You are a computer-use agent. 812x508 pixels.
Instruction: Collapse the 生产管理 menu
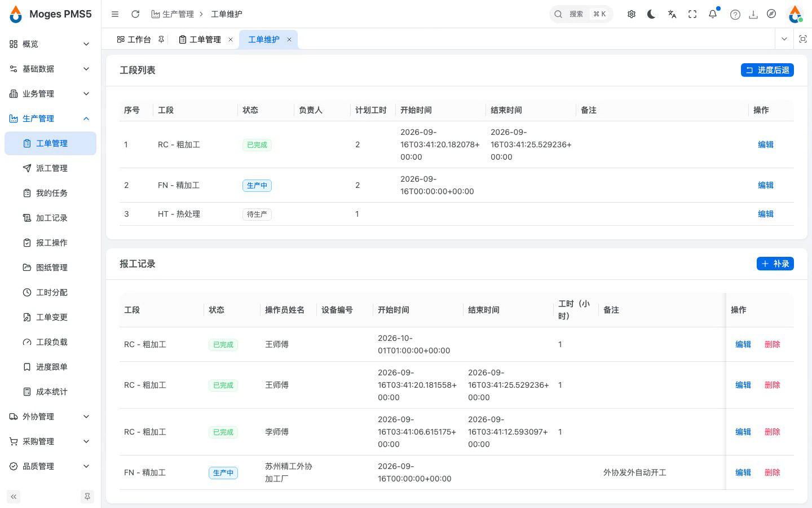tap(50, 119)
